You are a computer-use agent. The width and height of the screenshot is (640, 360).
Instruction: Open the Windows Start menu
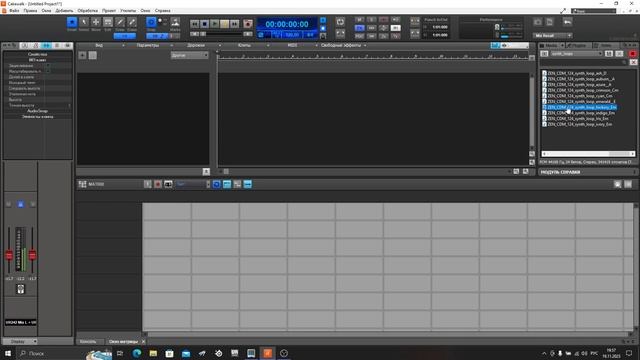(x=8, y=353)
